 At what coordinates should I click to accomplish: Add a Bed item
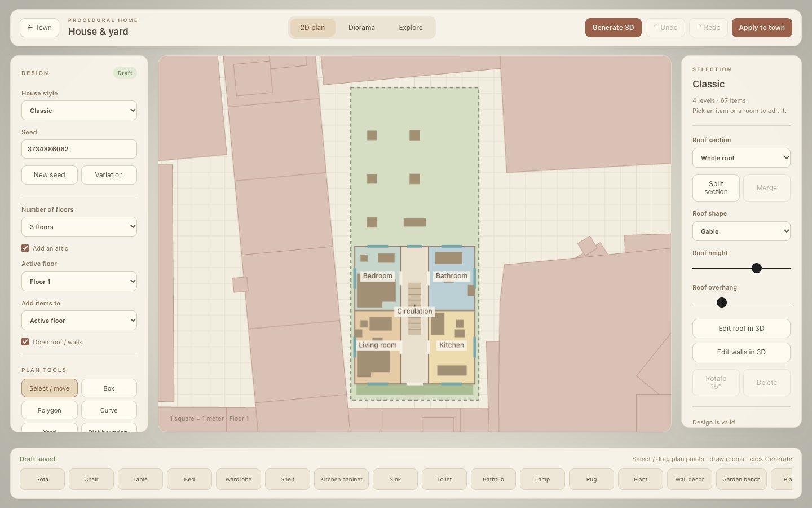(x=189, y=479)
